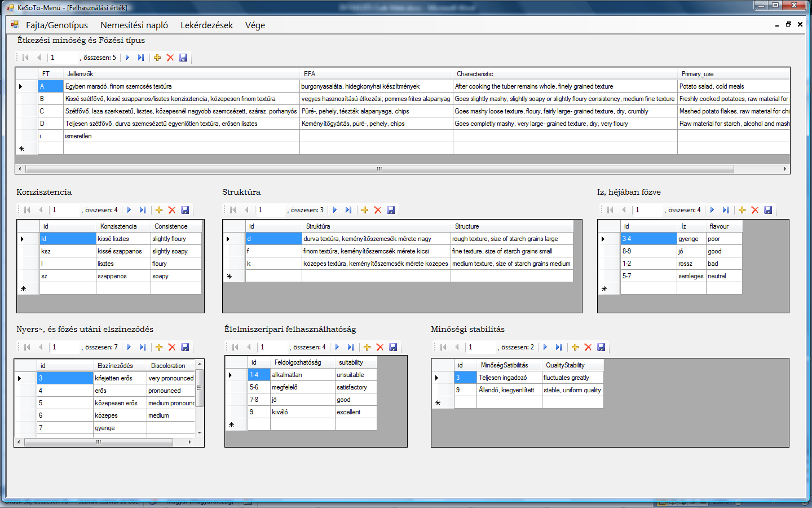Select the 'semleges' flavour cell
The image size is (812, 508).
click(x=691, y=276)
